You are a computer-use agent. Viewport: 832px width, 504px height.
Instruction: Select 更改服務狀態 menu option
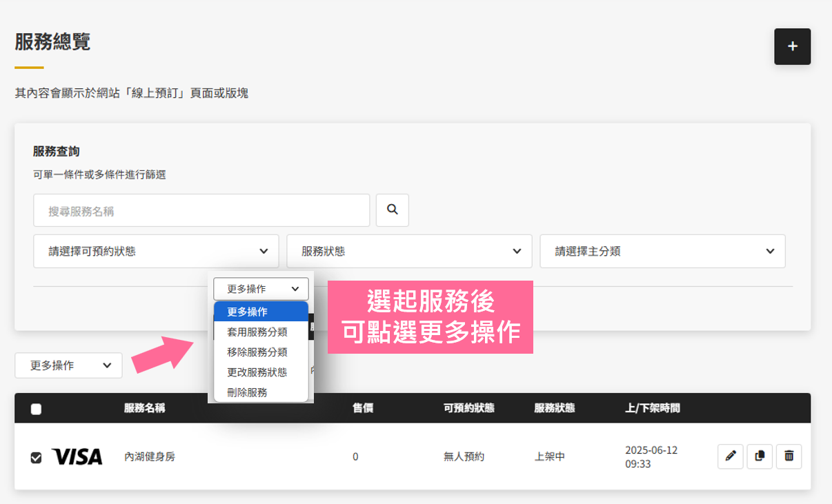click(257, 372)
